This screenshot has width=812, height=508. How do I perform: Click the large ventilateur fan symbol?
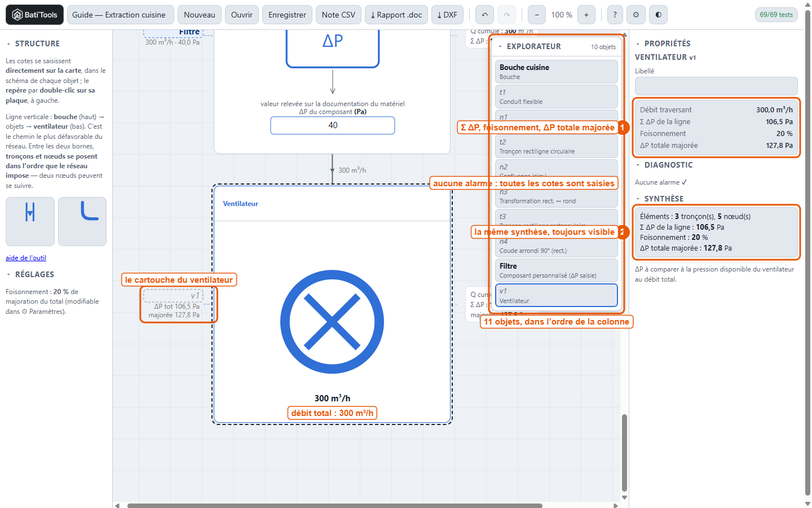(x=332, y=322)
